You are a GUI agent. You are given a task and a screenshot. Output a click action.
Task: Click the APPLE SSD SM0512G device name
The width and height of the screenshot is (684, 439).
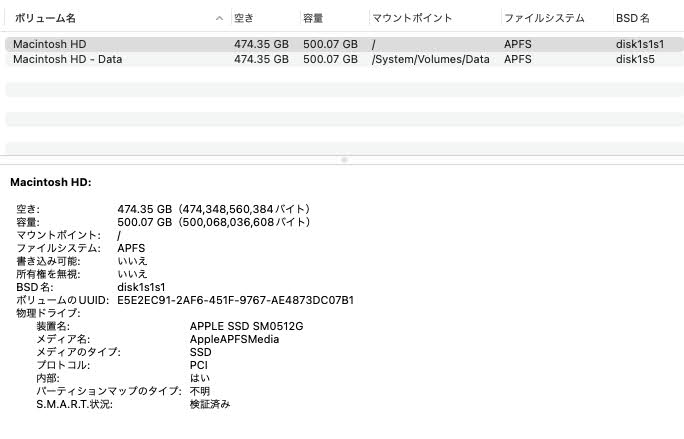(x=246, y=326)
